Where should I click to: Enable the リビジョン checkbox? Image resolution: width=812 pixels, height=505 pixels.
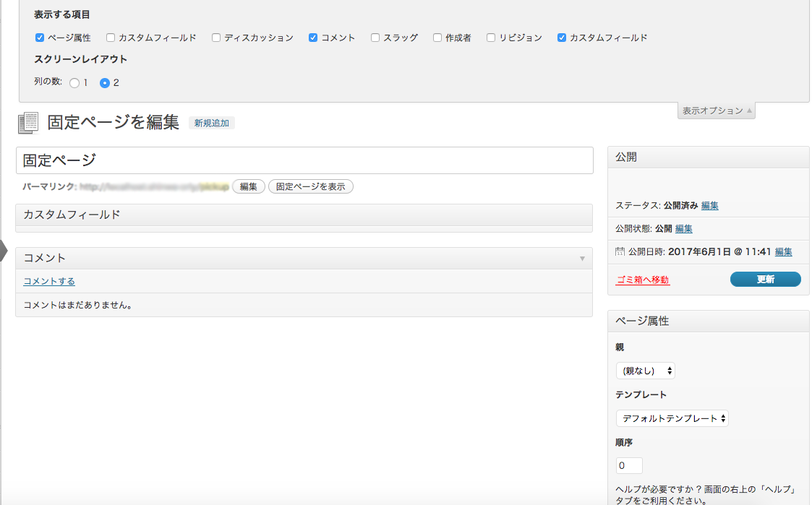[x=491, y=38]
